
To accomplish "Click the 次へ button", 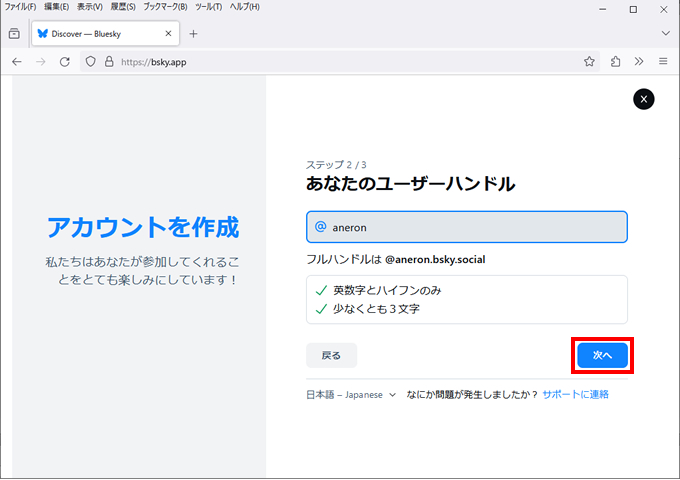I will 602,355.
